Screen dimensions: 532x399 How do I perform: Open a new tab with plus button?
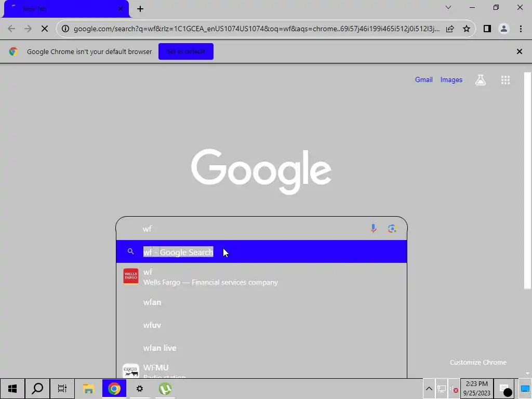140,9
